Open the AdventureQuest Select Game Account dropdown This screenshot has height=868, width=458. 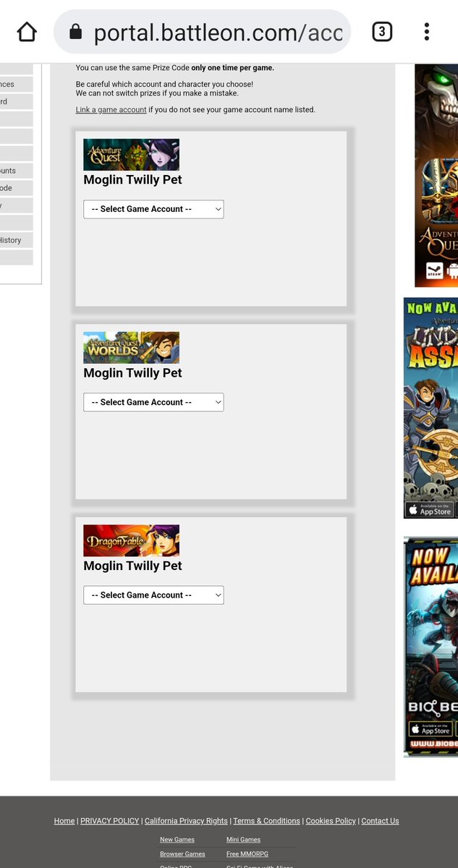click(x=153, y=209)
